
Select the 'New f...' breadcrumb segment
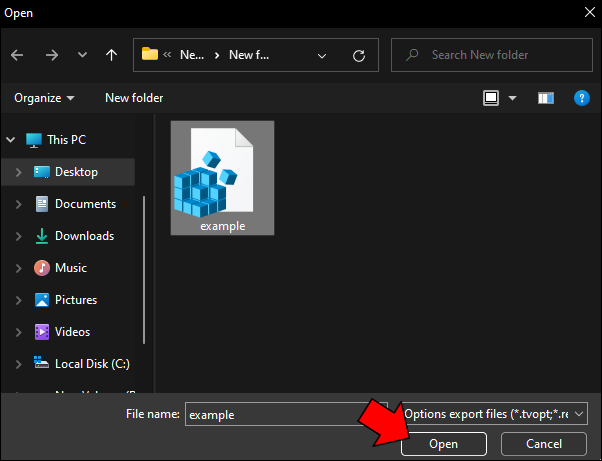pyautogui.click(x=249, y=55)
